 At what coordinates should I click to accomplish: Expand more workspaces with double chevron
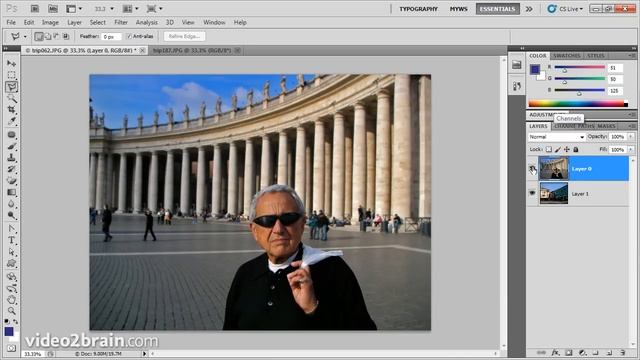529,9
